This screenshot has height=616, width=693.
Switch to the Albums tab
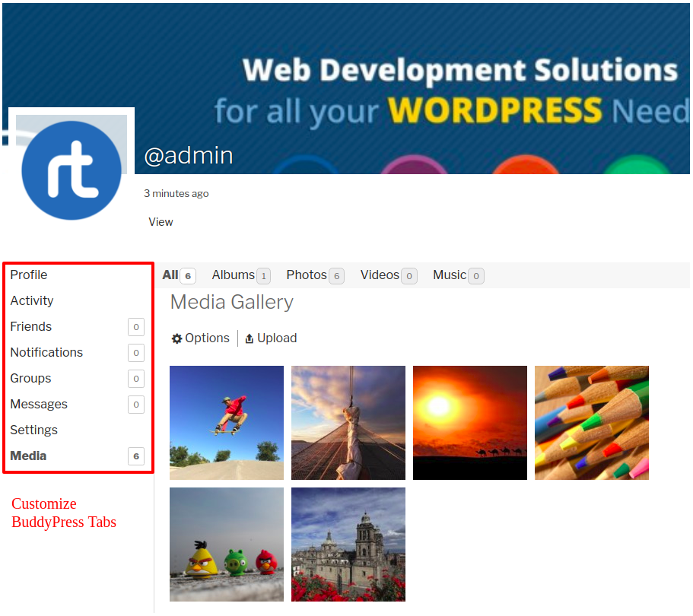pos(233,275)
